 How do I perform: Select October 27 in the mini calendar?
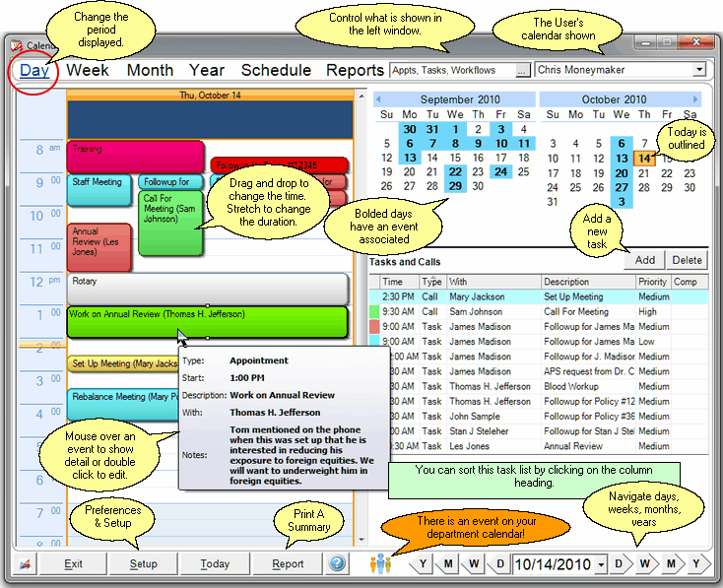pyautogui.click(x=622, y=187)
